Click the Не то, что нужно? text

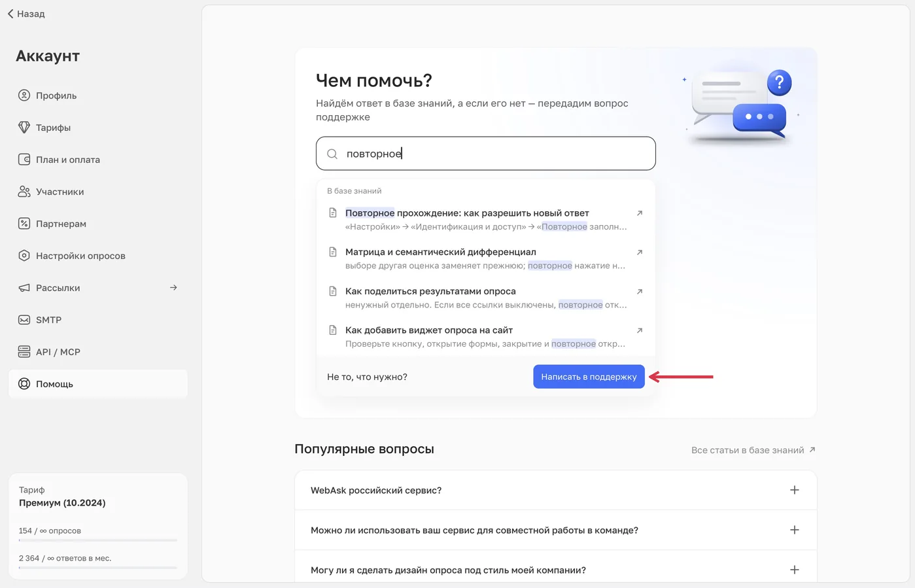367,377
